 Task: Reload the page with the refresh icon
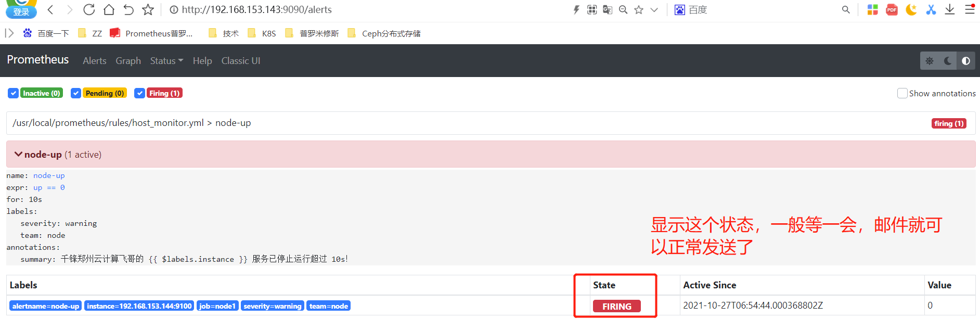tap(89, 9)
